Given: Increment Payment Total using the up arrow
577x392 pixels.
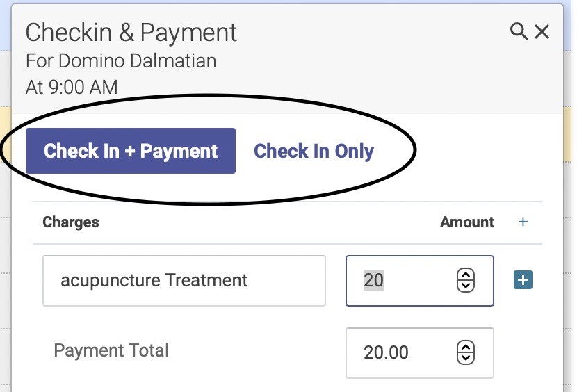Looking at the screenshot, I should pos(466,348).
